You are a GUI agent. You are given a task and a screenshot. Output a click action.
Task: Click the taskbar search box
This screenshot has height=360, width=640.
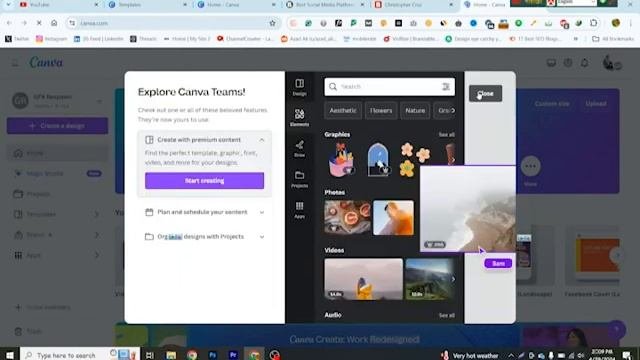click(80, 355)
